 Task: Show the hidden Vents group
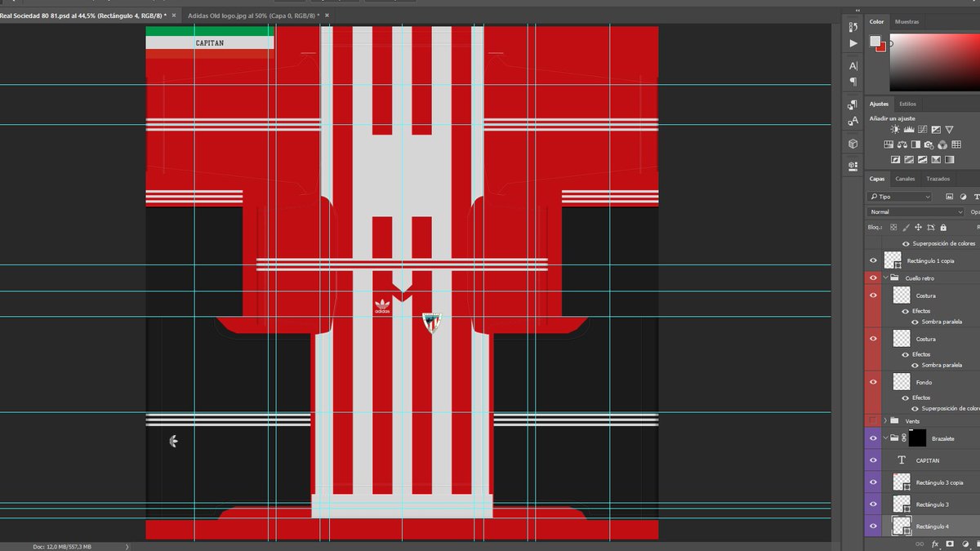click(873, 420)
